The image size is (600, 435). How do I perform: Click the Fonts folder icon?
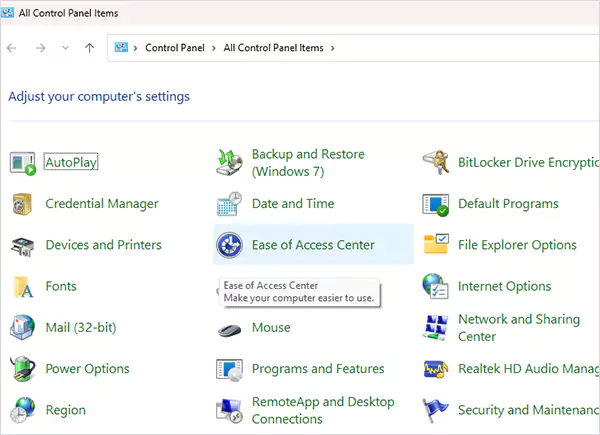click(x=23, y=287)
